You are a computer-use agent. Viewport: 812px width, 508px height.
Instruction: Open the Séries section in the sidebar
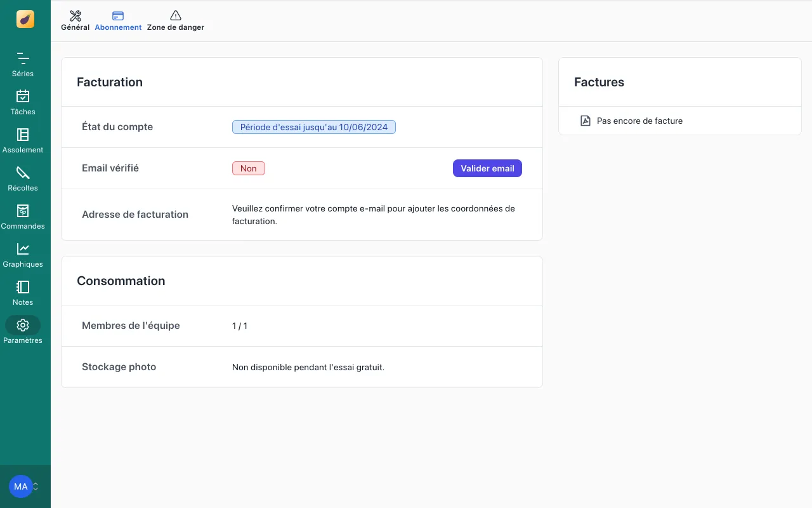[22, 63]
